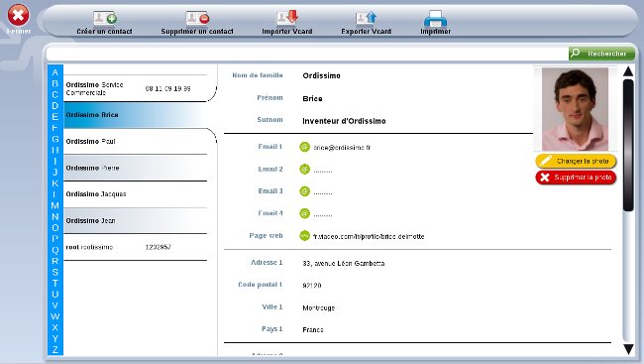Screen dimensions: 644x364
Task: Jump to letter B in index
Action: pyautogui.click(x=55, y=83)
